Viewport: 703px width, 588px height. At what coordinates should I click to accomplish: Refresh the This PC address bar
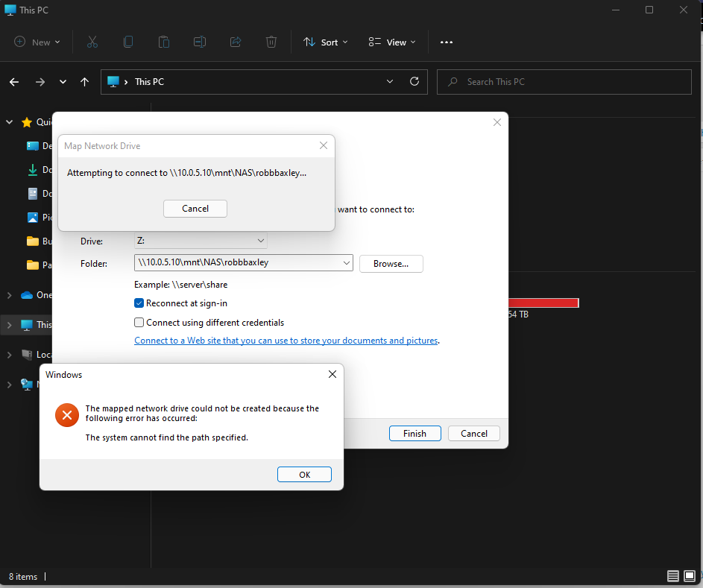click(414, 81)
